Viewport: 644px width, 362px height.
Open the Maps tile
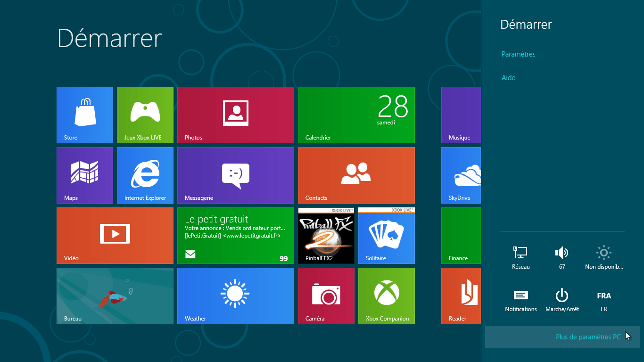(85, 175)
